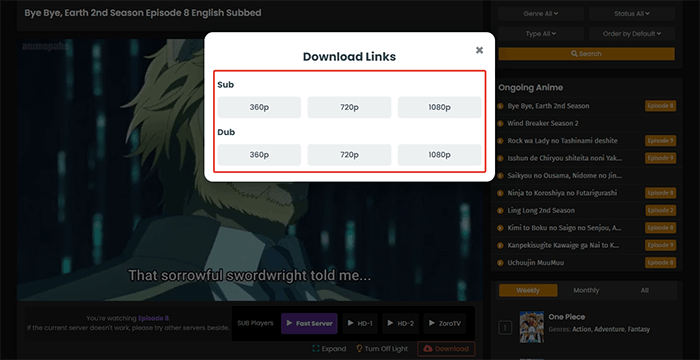This screenshot has height=360, width=700.
Task: Open Kanpekisugite Kawaige ga Nai link
Action: (563, 245)
